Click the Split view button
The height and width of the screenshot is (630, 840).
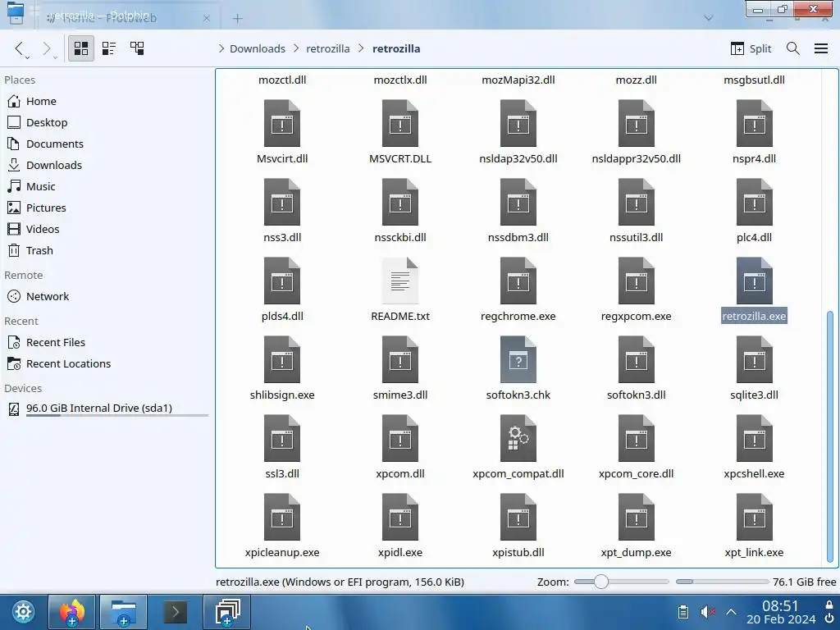tap(751, 48)
